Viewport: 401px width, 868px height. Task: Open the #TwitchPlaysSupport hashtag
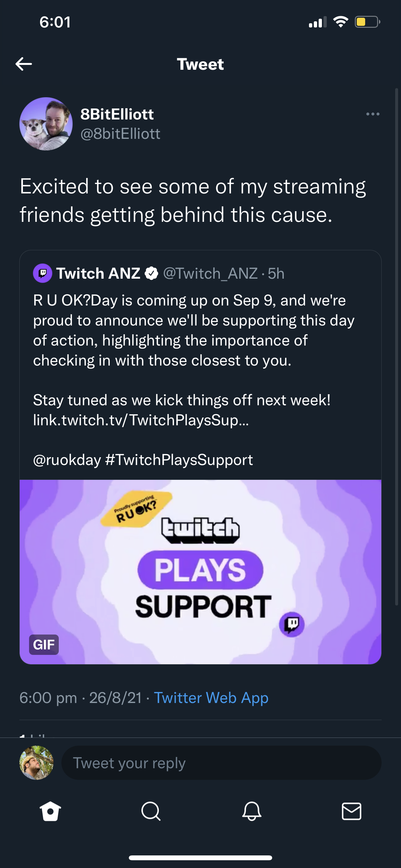pyautogui.click(x=179, y=460)
